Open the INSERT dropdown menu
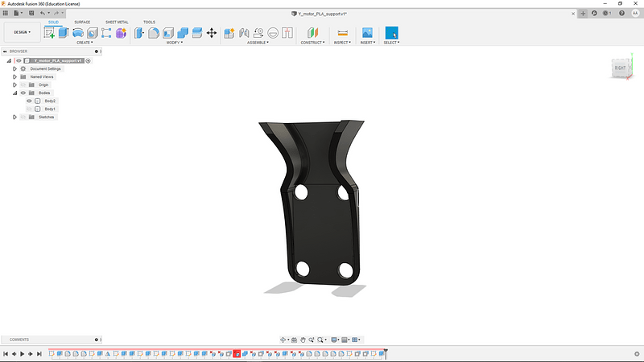The image size is (644, 362). (x=368, y=43)
